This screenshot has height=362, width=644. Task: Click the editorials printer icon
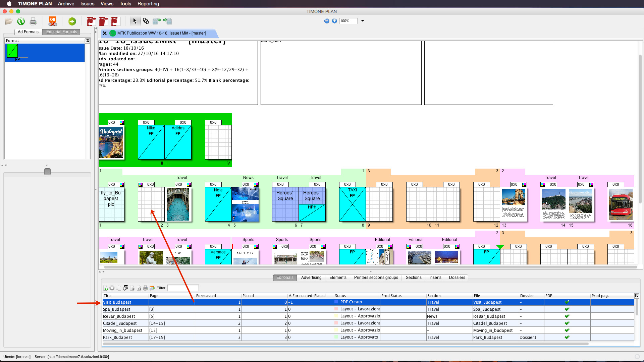point(145,288)
